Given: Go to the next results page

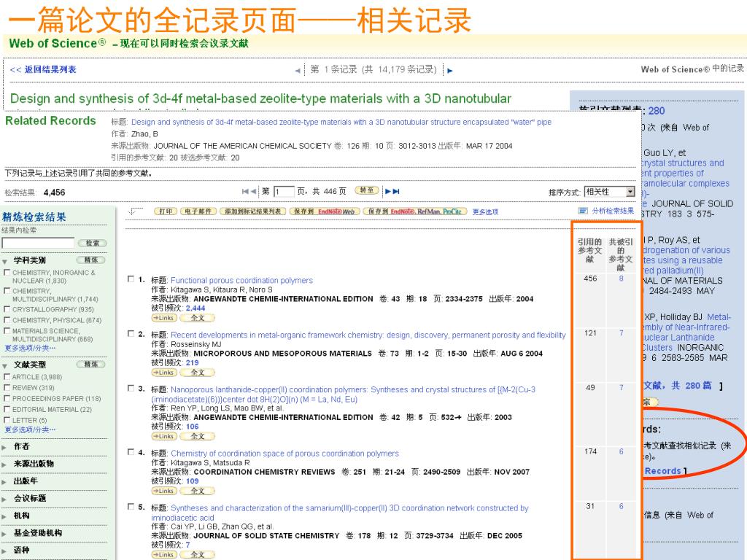Looking at the screenshot, I should 388,192.
